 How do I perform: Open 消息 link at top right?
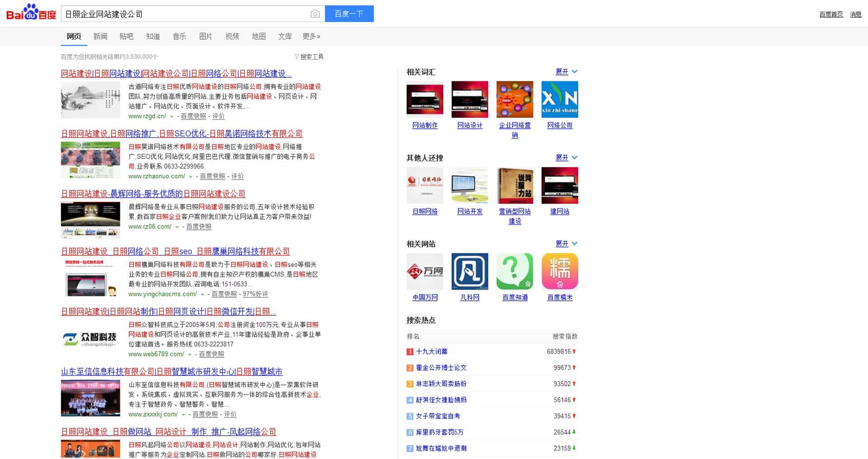855,14
